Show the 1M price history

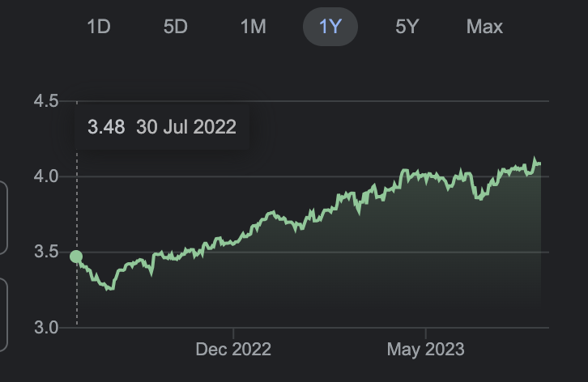[254, 27]
